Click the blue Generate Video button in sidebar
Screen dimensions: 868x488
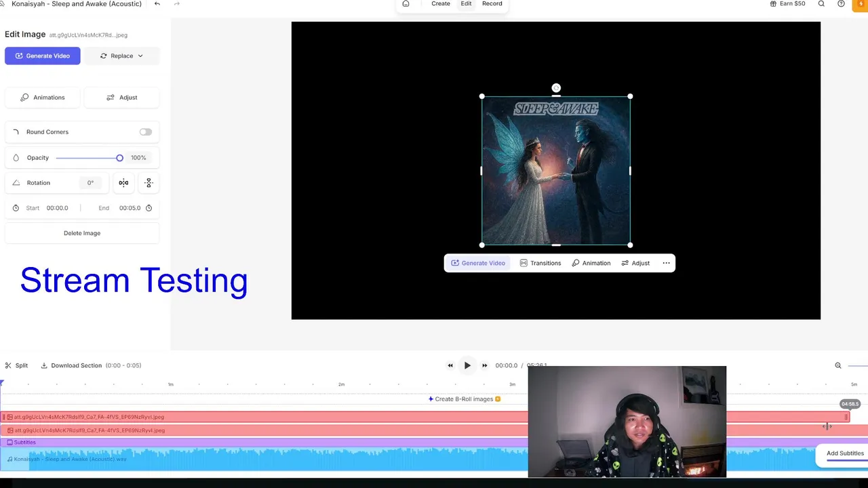(x=43, y=56)
